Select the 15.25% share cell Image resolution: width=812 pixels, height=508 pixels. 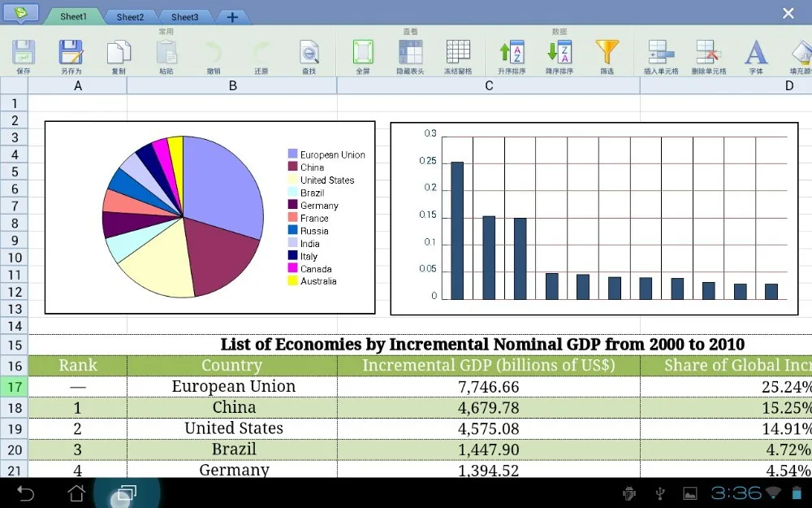[x=727, y=408]
